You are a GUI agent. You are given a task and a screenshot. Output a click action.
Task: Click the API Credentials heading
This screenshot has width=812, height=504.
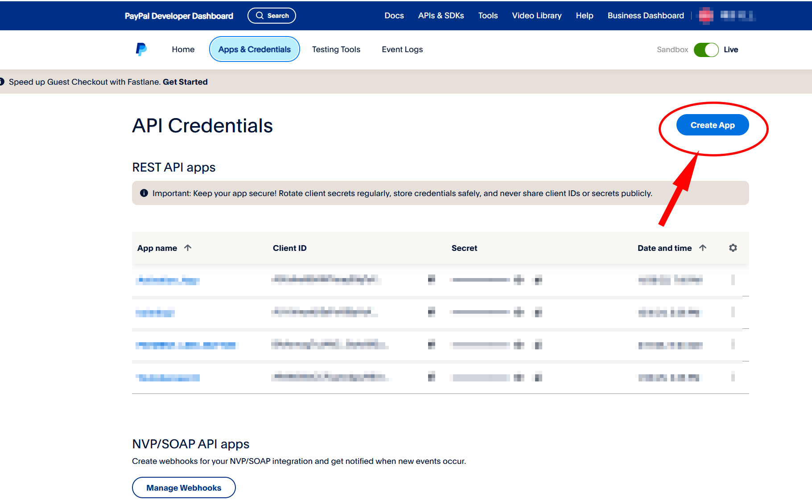click(x=202, y=126)
